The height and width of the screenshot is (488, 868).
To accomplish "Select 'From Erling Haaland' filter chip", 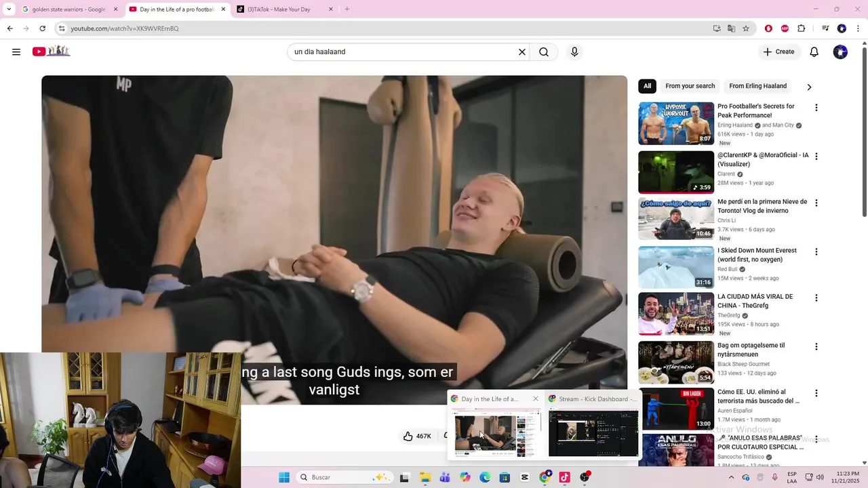I will click(757, 86).
